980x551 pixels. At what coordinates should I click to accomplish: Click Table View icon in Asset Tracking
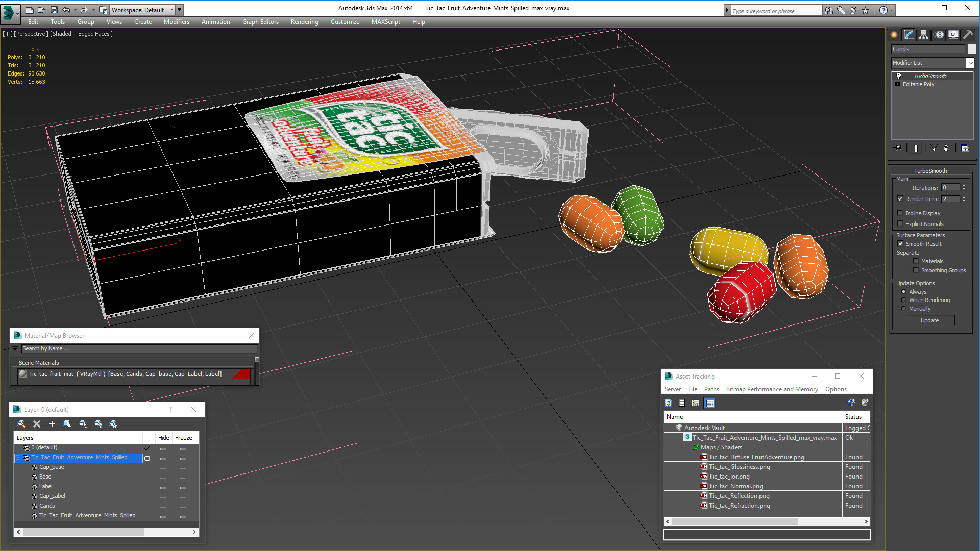pyautogui.click(x=709, y=403)
